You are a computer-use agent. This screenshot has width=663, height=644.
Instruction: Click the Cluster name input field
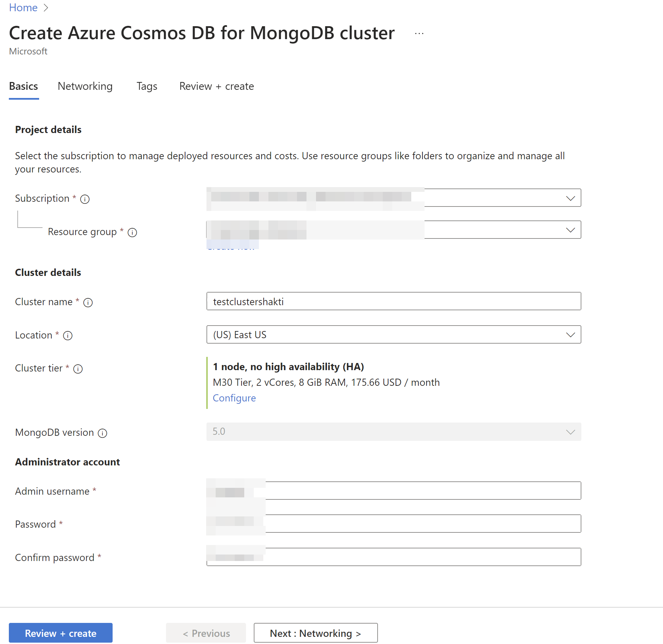point(394,301)
